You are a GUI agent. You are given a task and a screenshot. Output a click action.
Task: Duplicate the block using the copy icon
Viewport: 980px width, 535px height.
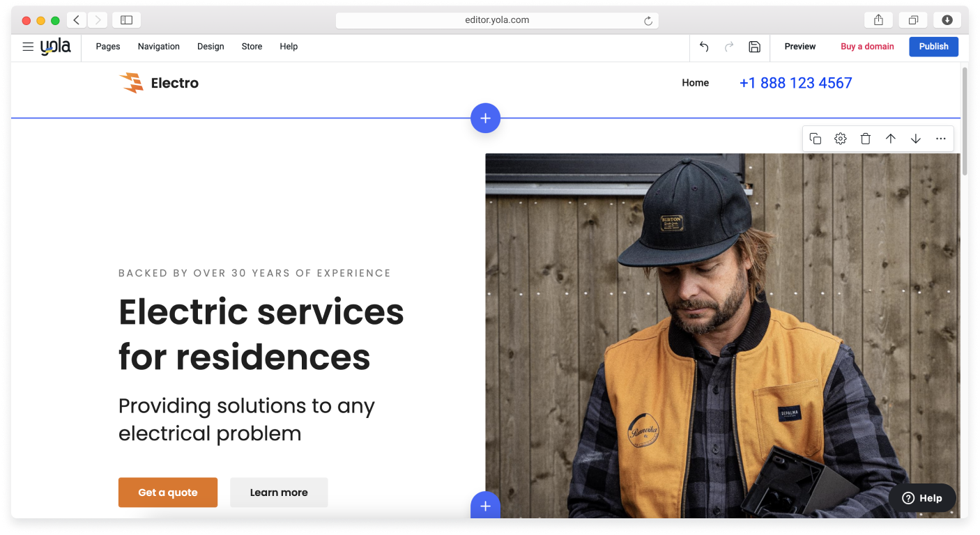click(x=816, y=139)
